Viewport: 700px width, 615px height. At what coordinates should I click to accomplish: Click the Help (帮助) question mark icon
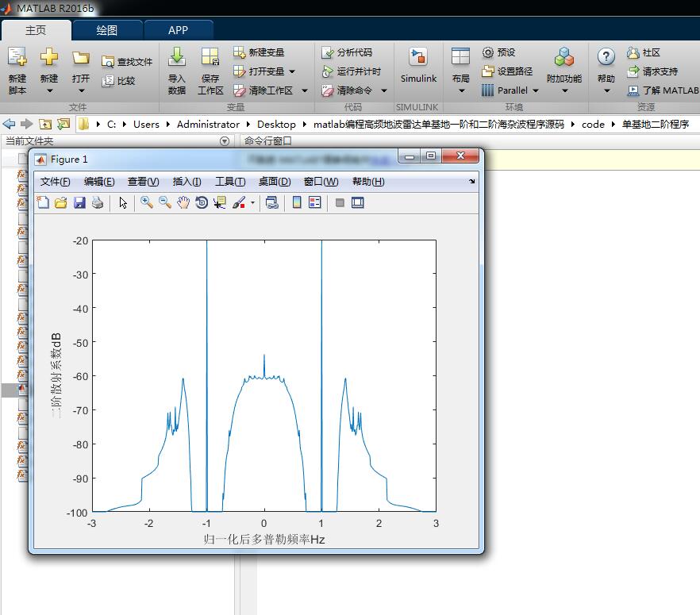point(606,57)
